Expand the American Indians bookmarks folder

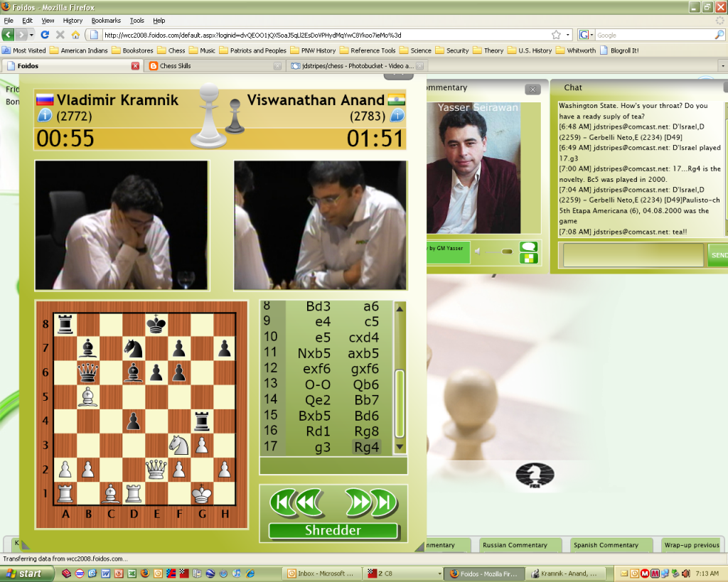coord(79,50)
